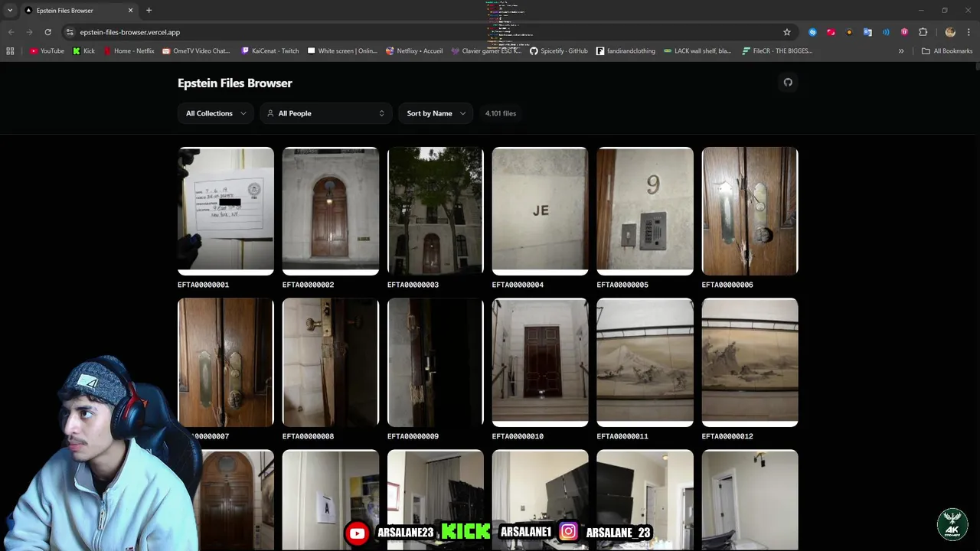Open thumbnail EFTA00000004 JE plaque
Viewport: 980px width, 551px height.
541,211
